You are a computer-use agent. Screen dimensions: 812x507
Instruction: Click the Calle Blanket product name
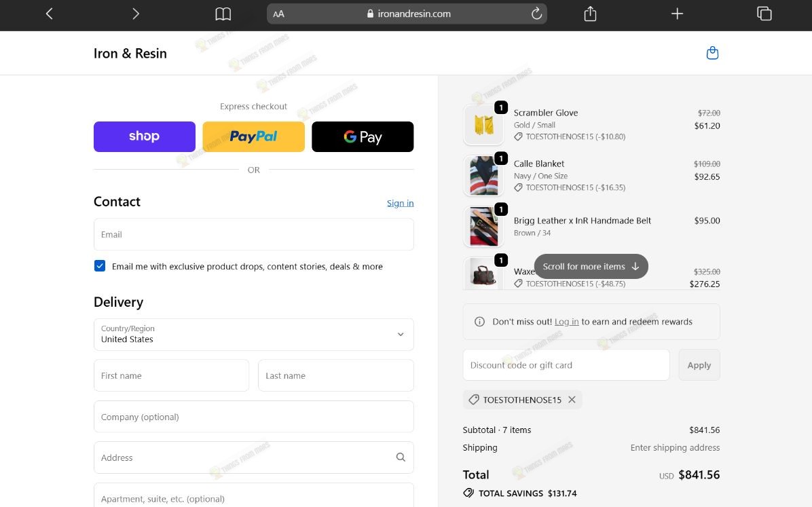(x=539, y=163)
